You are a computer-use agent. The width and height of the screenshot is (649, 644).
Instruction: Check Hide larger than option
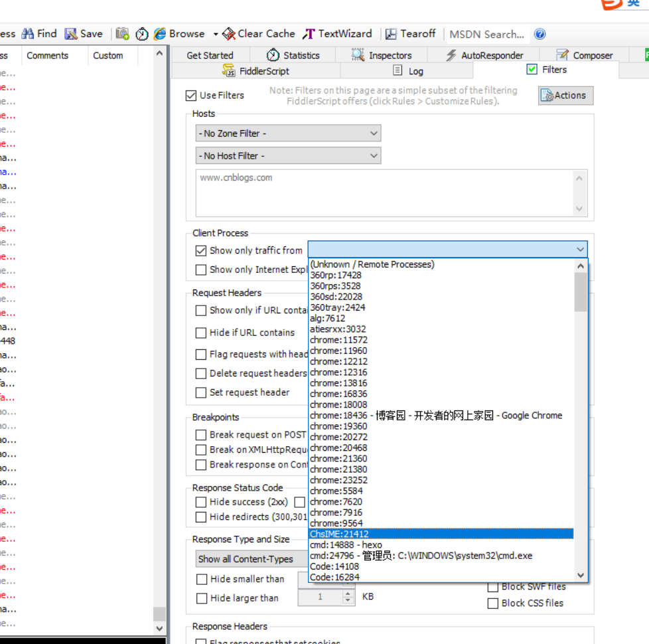coord(202,598)
